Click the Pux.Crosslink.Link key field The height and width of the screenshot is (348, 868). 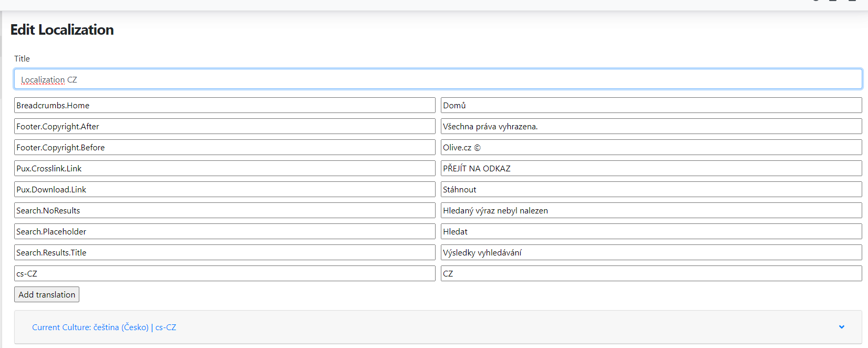(x=224, y=168)
